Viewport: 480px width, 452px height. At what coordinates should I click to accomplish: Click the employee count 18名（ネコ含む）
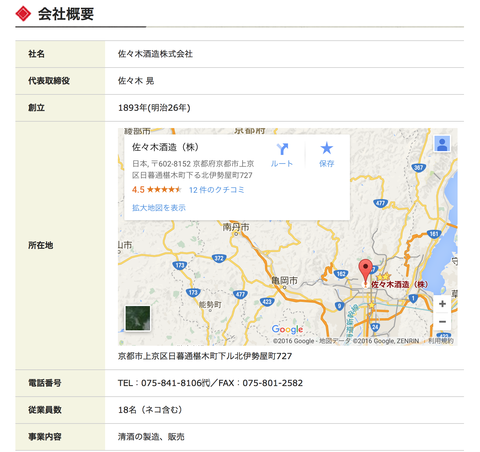coord(150,410)
